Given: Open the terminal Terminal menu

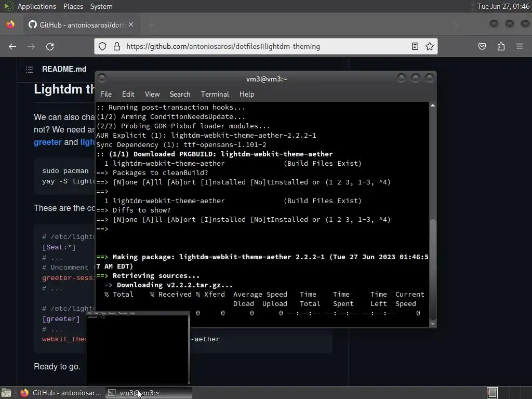Looking at the screenshot, I should coord(215,95).
